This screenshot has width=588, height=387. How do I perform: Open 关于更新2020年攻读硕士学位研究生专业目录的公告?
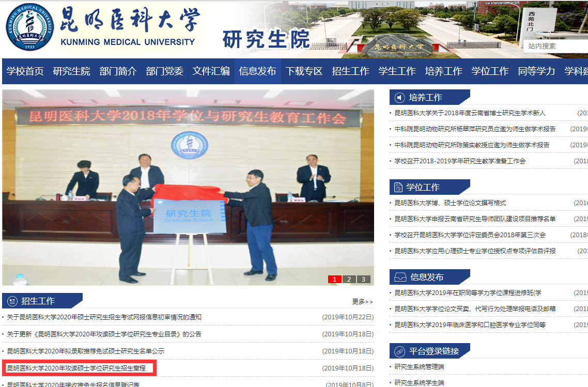tap(104, 334)
